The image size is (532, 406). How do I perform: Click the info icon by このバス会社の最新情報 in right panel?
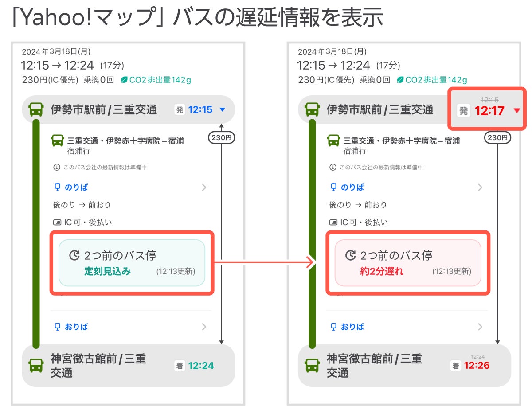point(332,168)
